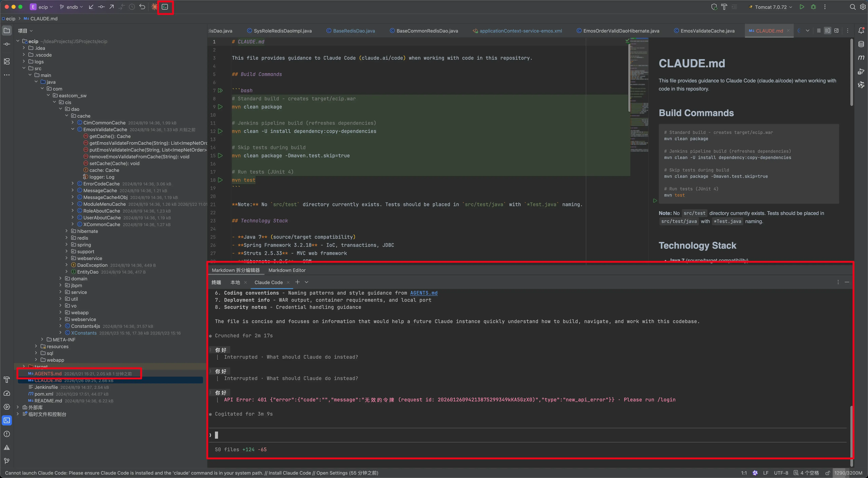Click the Build hammer icon in top toolbar
The width and height of the screenshot is (868, 478).
click(x=724, y=7)
